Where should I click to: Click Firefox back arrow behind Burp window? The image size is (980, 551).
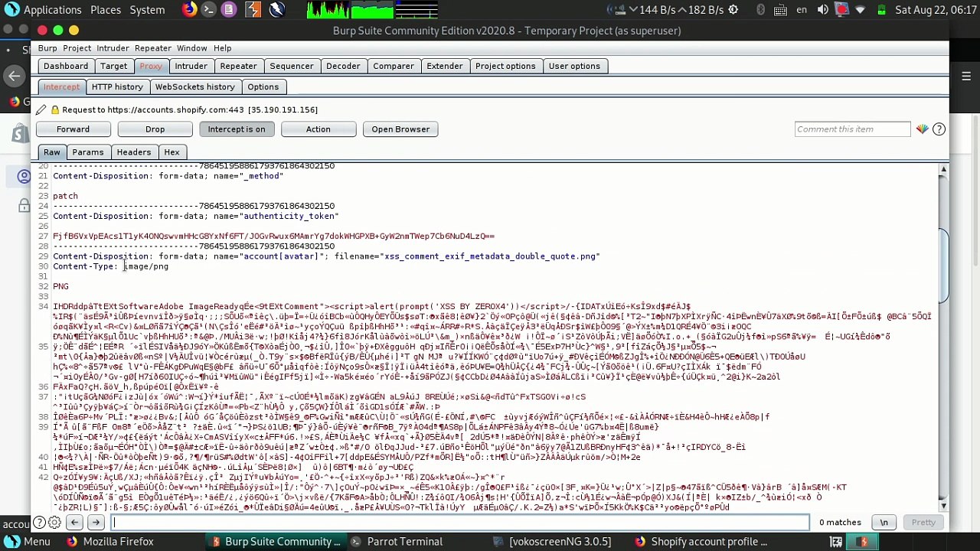(14, 76)
